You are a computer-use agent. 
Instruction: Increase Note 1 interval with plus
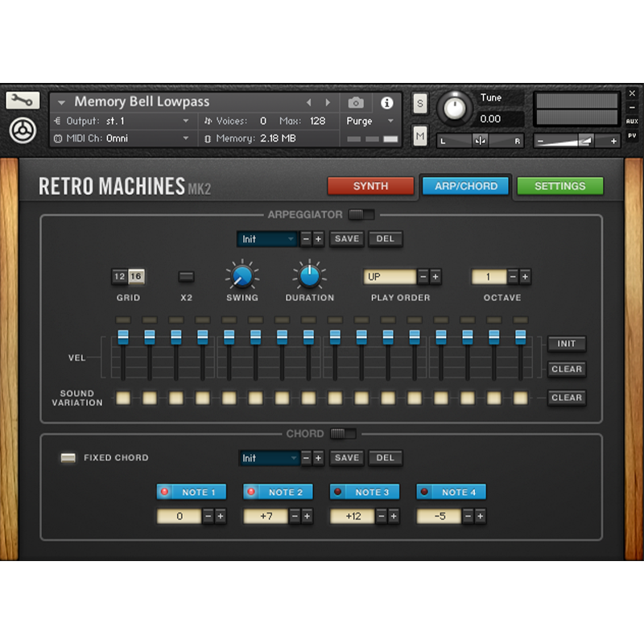(221, 516)
